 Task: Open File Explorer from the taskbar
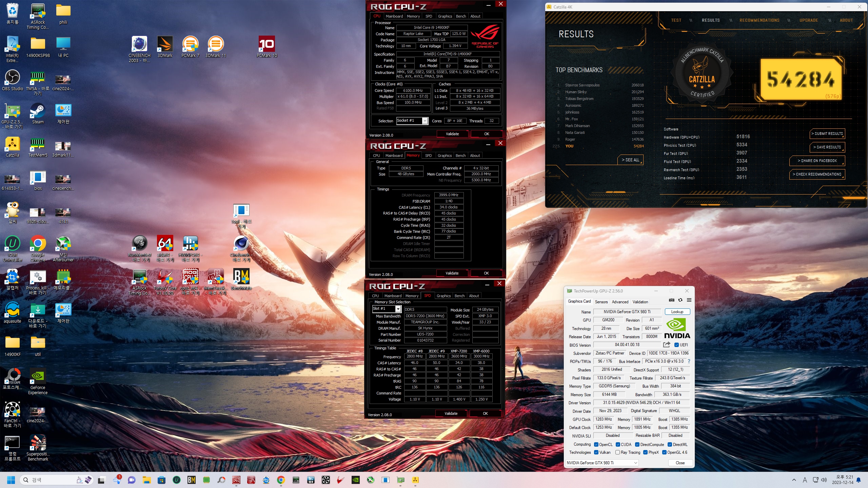[146, 480]
